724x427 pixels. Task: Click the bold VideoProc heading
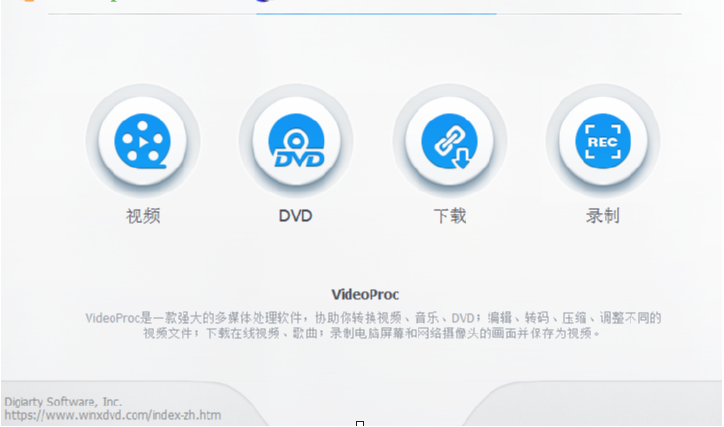pos(365,295)
